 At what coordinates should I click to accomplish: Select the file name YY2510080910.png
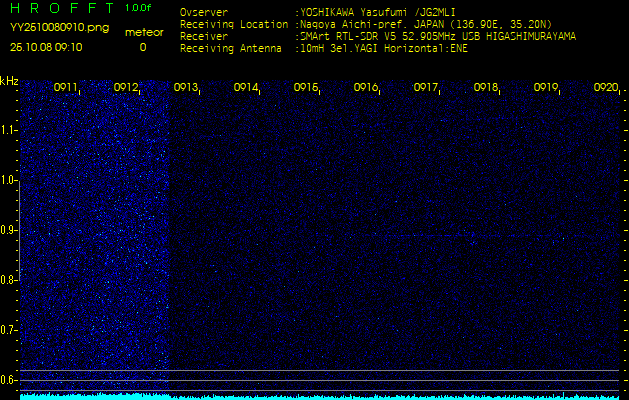[59, 28]
